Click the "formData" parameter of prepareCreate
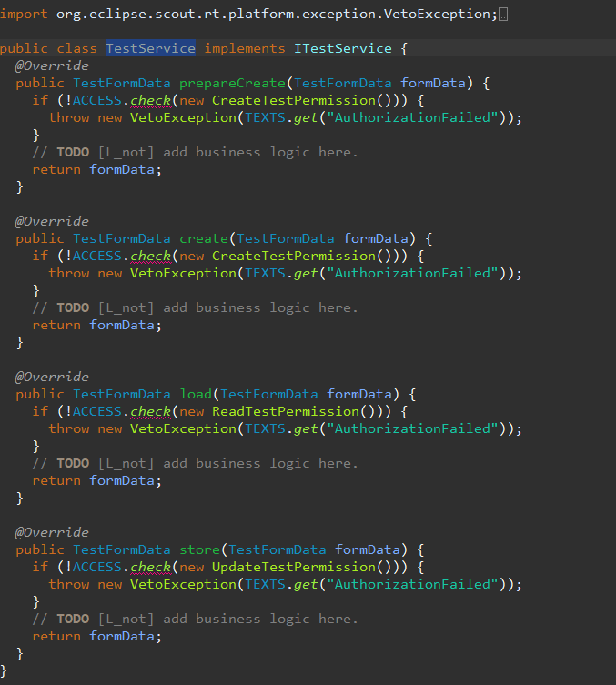 click(x=433, y=83)
